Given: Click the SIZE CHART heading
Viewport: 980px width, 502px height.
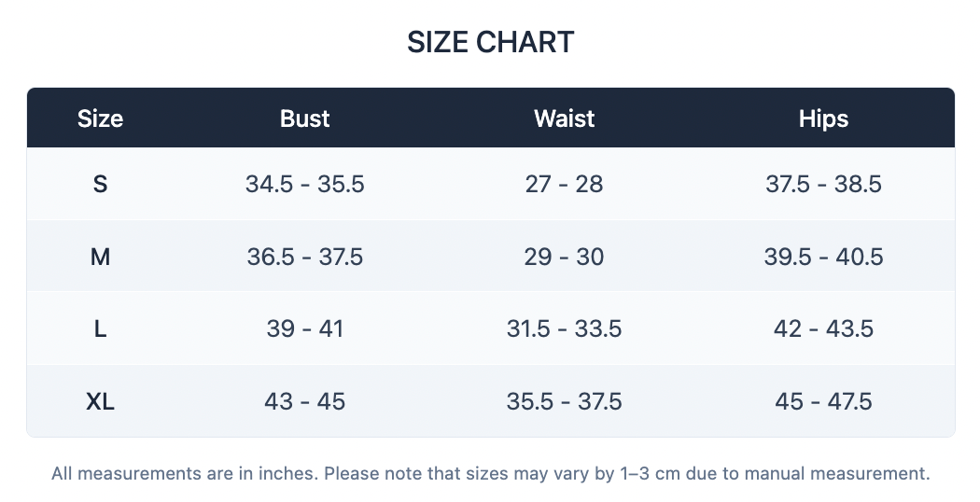Looking at the screenshot, I should point(490,43).
